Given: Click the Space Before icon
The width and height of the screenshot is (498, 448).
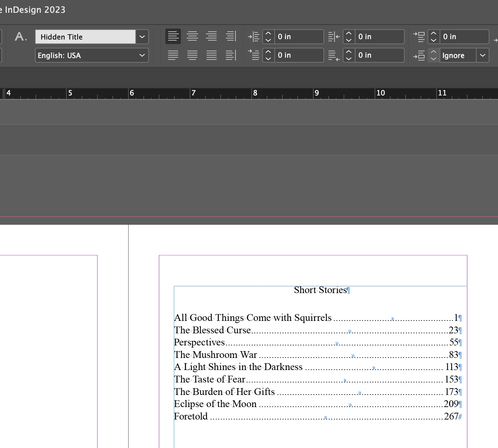Looking at the screenshot, I should (x=419, y=37).
